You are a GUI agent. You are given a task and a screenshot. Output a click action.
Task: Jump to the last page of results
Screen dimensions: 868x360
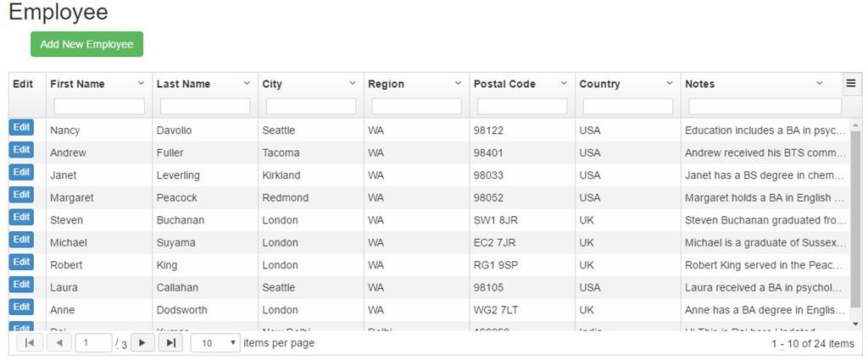click(170, 343)
